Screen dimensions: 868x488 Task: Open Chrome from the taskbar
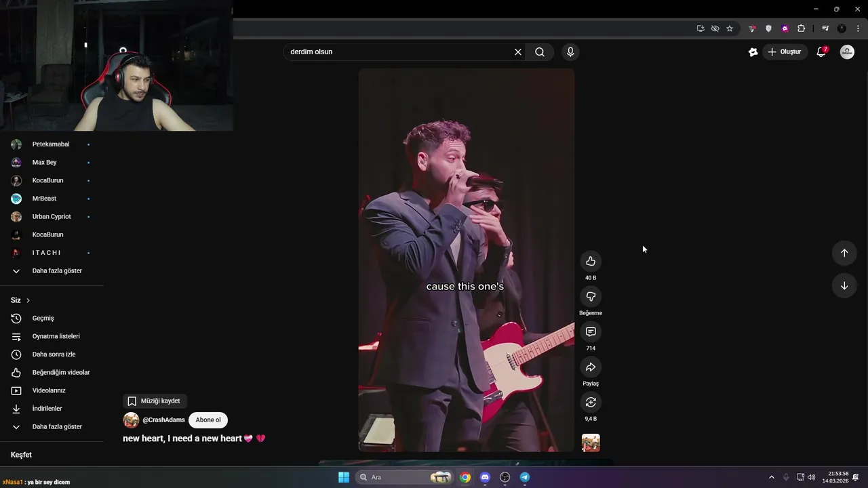pos(465,477)
